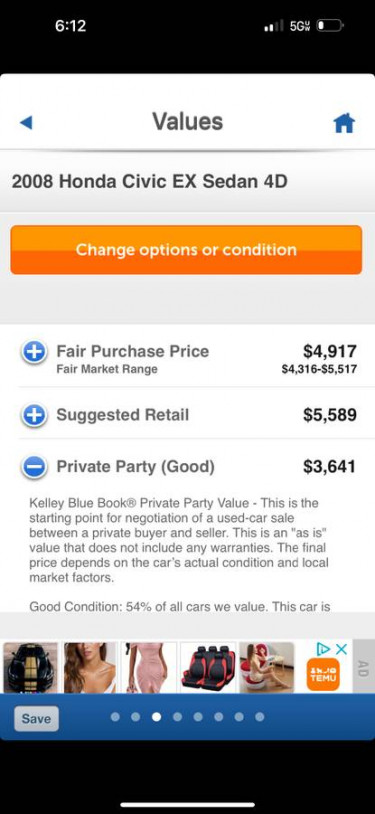Go back using the blue arrow
This screenshot has height=814, width=375.
click(x=26, y=123)
